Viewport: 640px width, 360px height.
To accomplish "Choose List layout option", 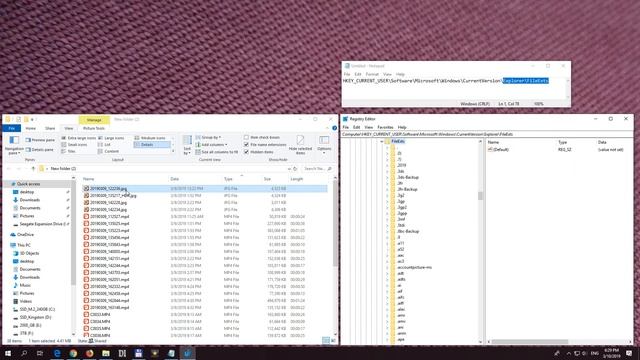I will click(x=104, y=144).
